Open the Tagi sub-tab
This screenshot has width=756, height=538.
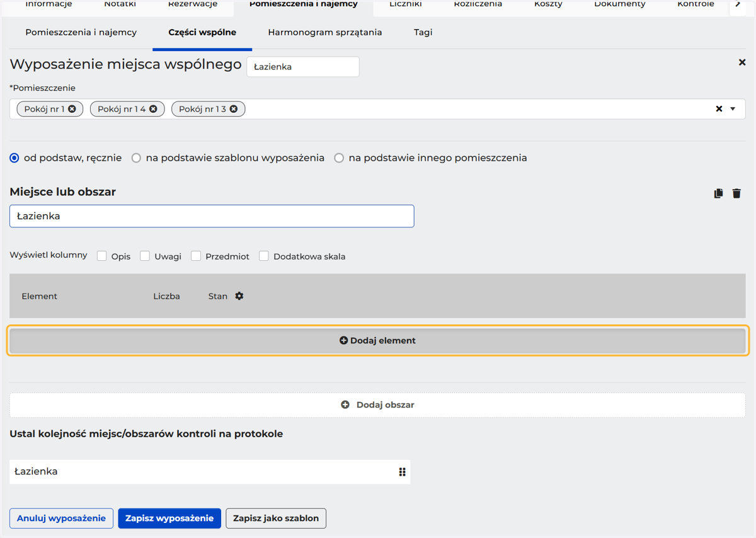(x=423, y=32)
